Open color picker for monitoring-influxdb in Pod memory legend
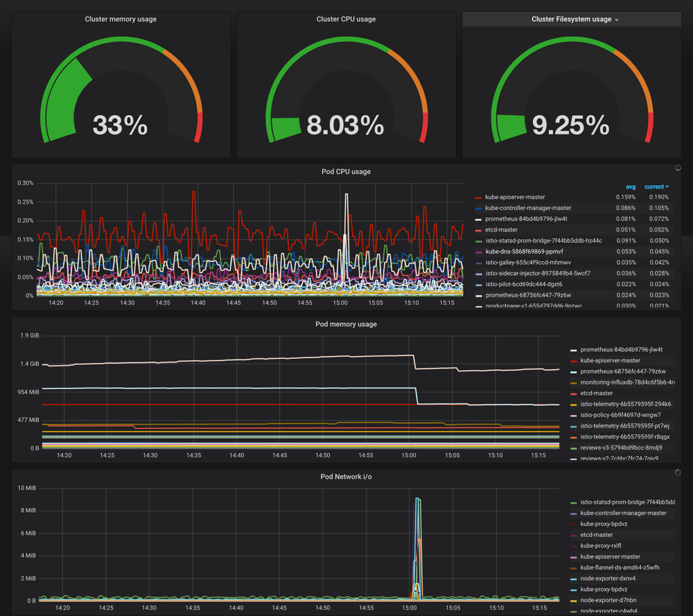 574,382
